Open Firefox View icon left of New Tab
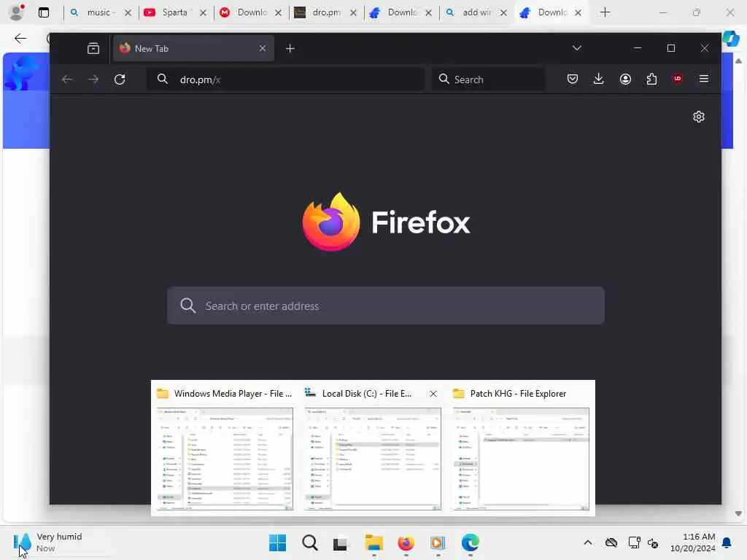Image resolution: width=747 pixels, height=560 pixels. coord(93,48)
